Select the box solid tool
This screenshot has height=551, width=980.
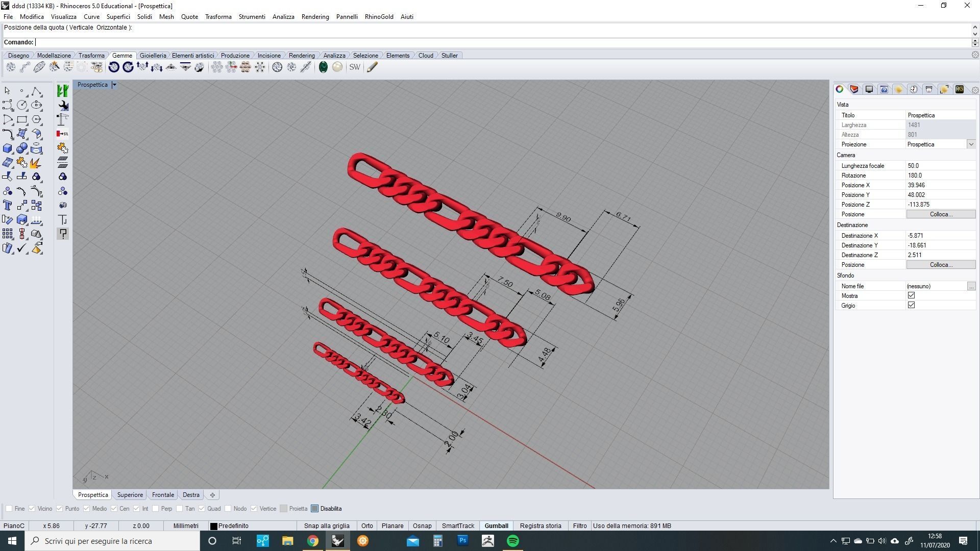[7, 148]
